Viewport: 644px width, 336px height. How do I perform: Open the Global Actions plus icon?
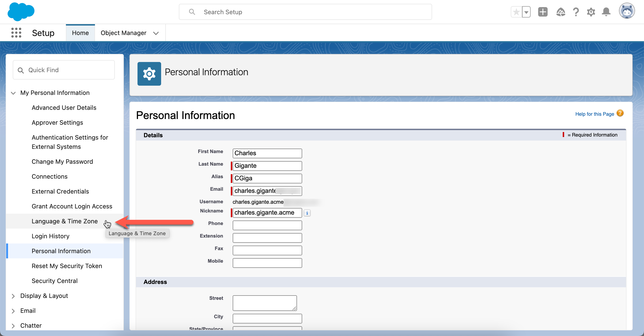[x=542, y=12]
